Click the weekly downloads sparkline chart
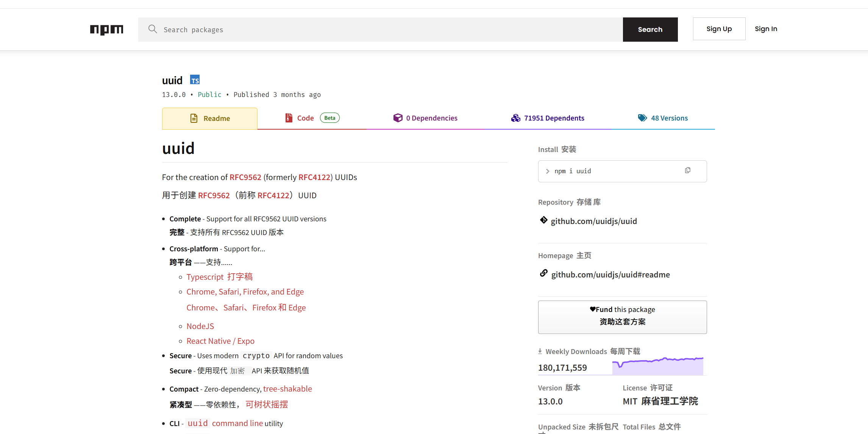 (x=657, y=366)
